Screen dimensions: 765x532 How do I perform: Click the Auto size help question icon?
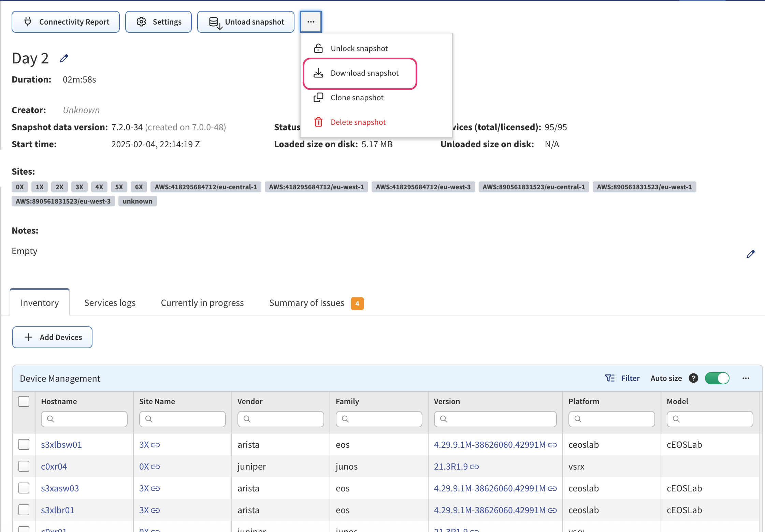(693, 378)
